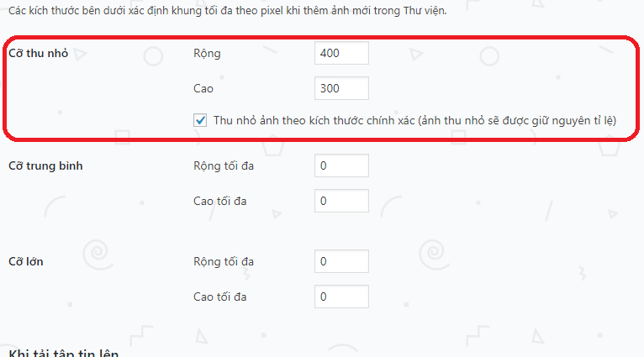Click 'Cao tối đa' label in Cỡ trung bình
The image size is (644, 357).
(221, 201)
